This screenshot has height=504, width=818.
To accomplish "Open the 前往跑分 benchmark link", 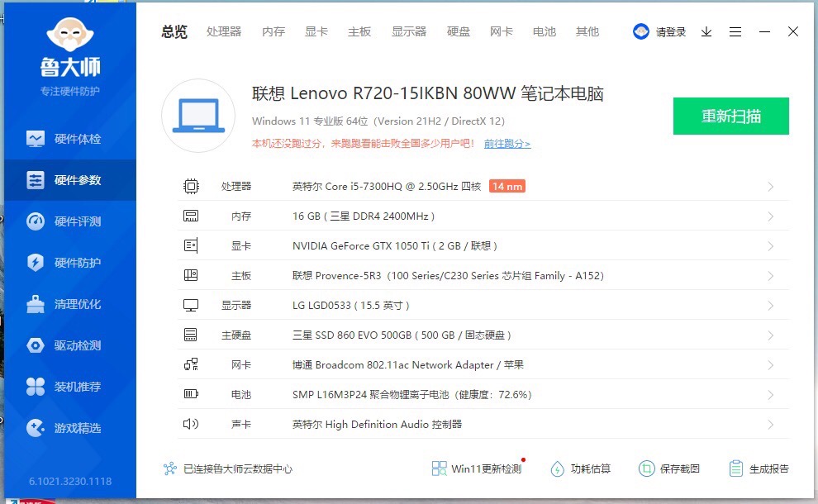I will [x=507, y=144].
